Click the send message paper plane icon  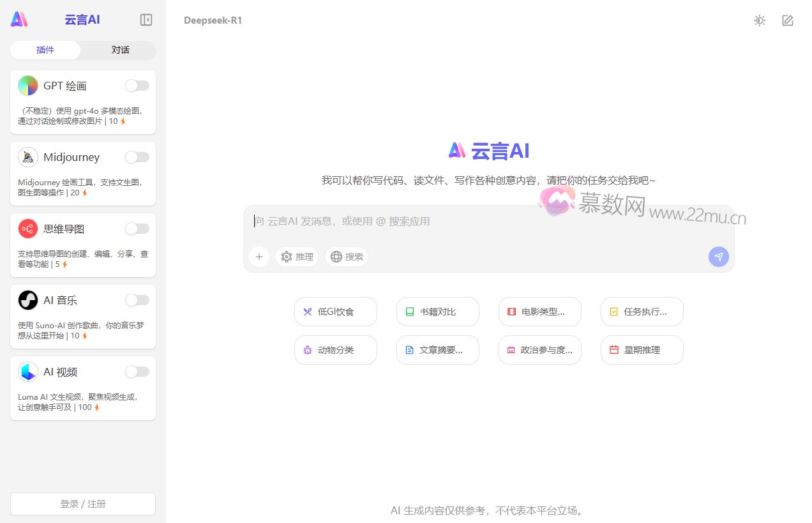coord(718,256)
